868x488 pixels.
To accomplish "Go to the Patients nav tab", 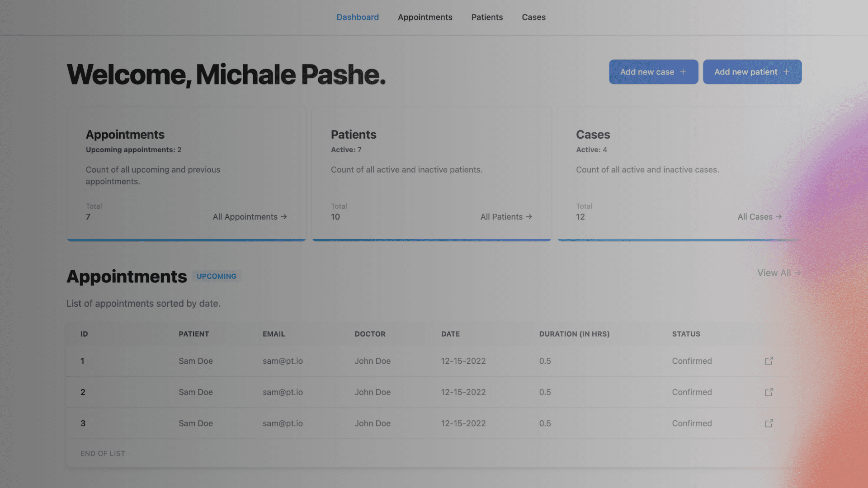I will coord(487,17).
